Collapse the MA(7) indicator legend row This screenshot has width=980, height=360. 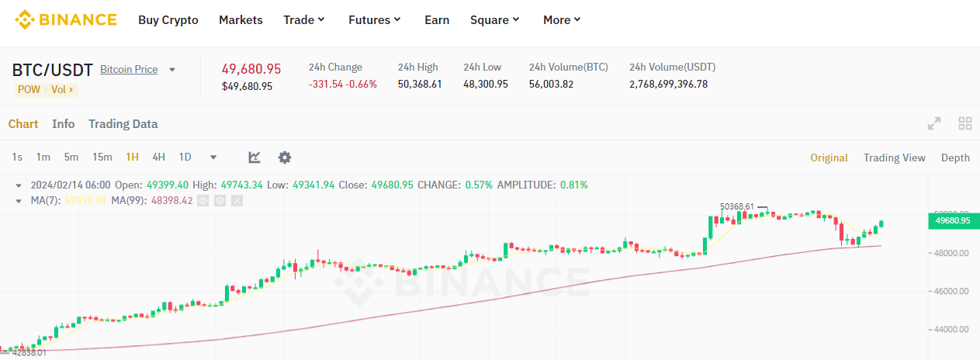click(19, 201)
